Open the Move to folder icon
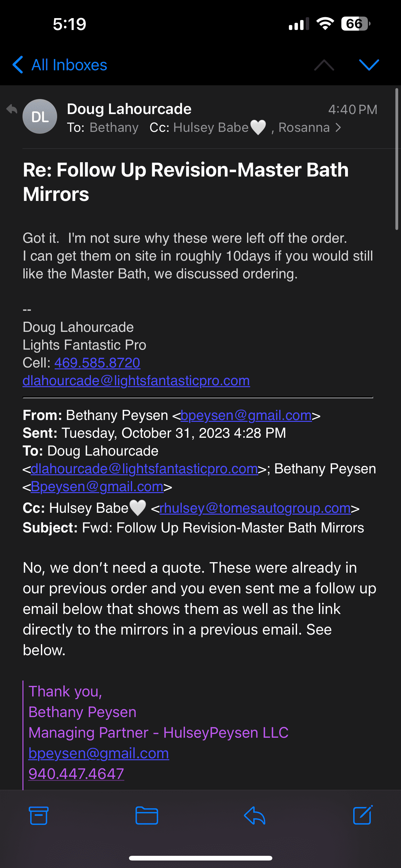This screenshot has height=868, width=401. (x=146, y=816)
